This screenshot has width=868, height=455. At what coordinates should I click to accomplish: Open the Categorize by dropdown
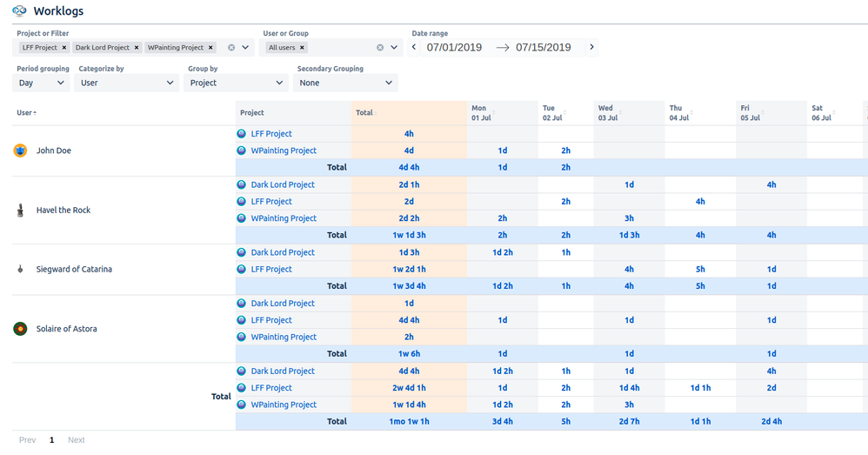coord(128,83)
